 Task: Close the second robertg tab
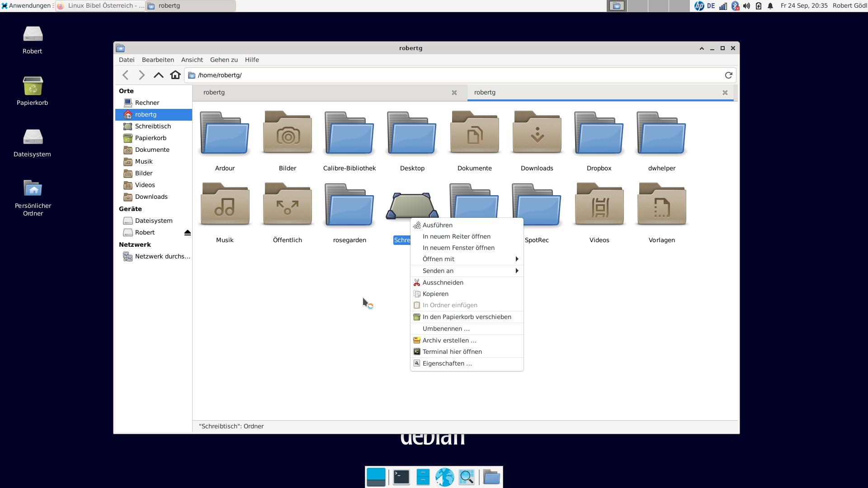pyautogui.click(x=725, y=92)
